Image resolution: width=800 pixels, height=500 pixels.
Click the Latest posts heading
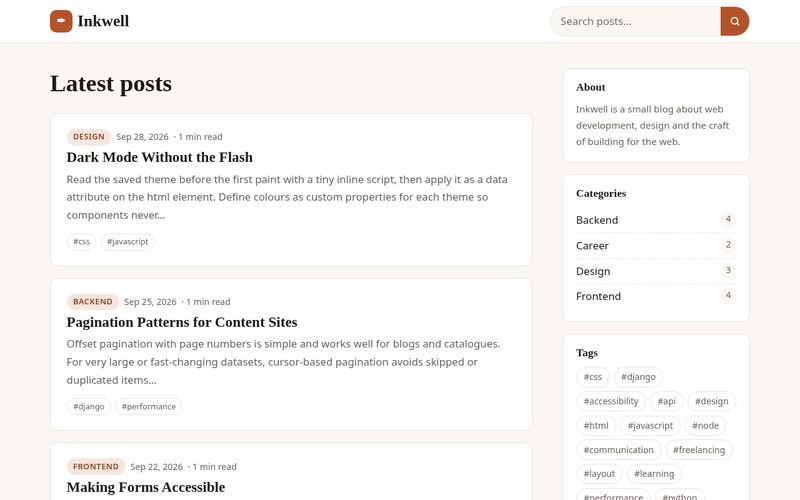pos(111,84)
